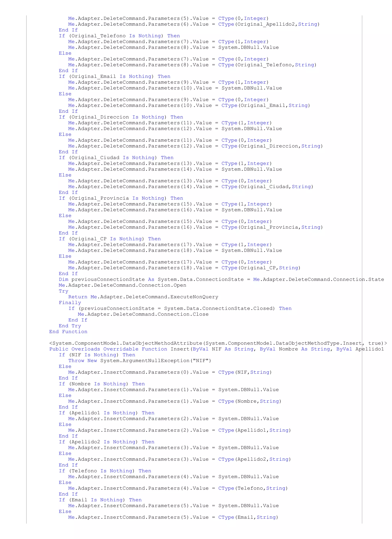This screenshot has height=539, width=392.
Task: Click DeleteCommand.Parameters(14) set to System.DBNull.Value
Action: tap(175, 170)
